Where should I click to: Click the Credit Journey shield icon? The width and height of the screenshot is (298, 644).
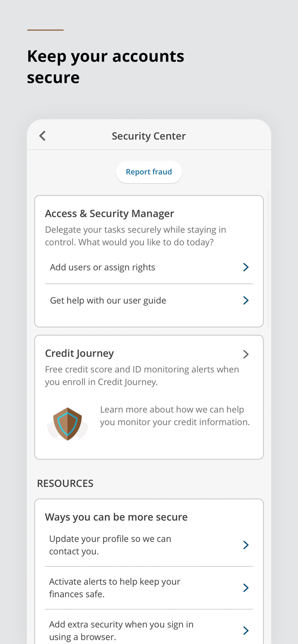67,424
